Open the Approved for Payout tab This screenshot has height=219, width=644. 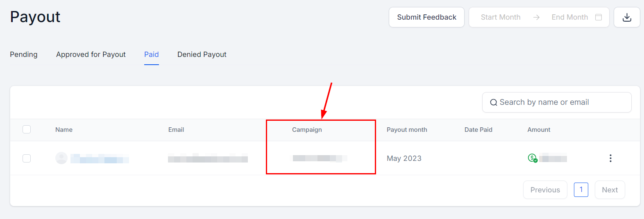point(91,54)
